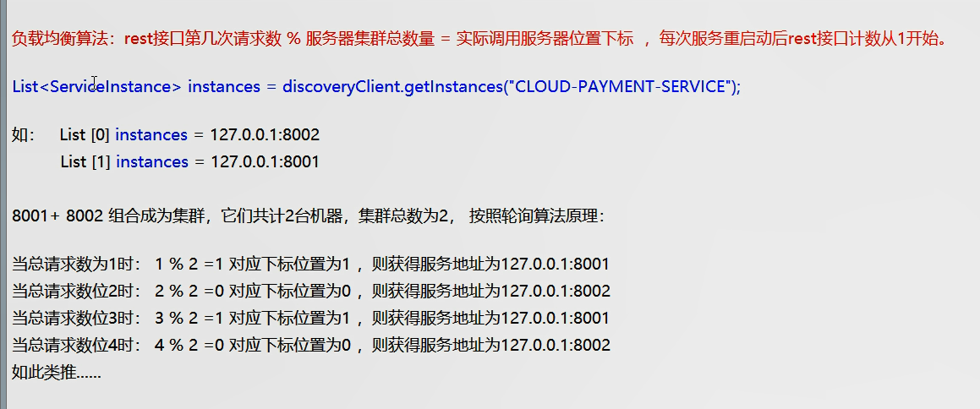Screen dimensions: 980x409
Task: Click the string "CLOUD-PAYMENT-SERVICE"
Action: (621, 86)
